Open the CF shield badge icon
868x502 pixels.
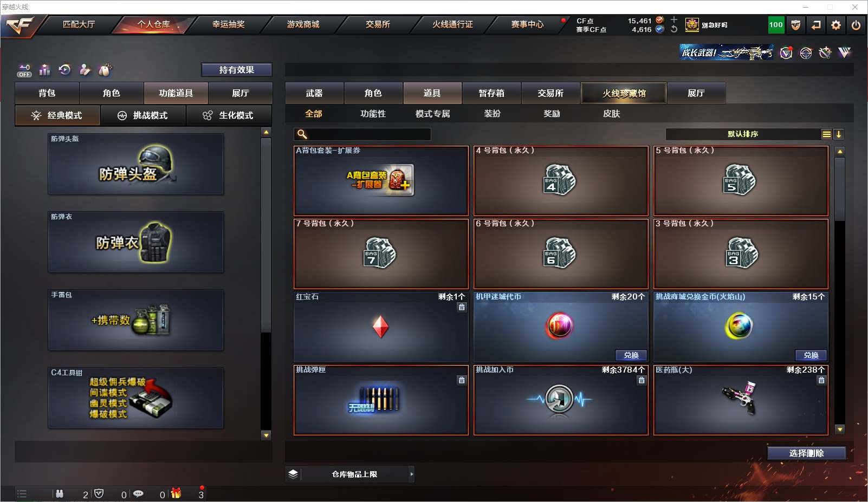pyautogui.click(x=796, y=25)
